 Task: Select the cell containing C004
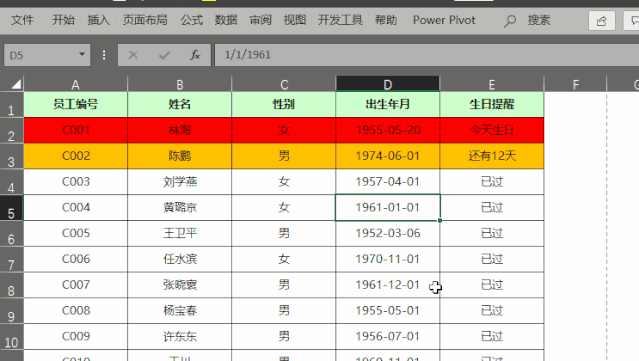[75, 207]
